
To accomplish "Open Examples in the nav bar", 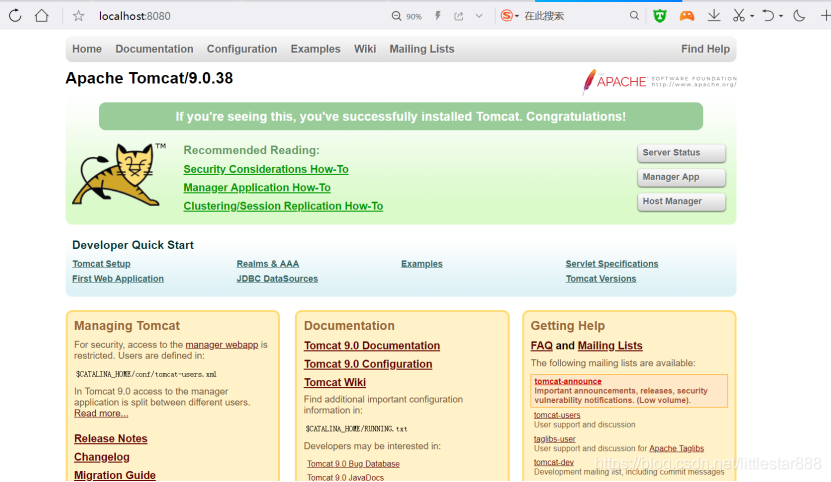I will coord(315,49).
